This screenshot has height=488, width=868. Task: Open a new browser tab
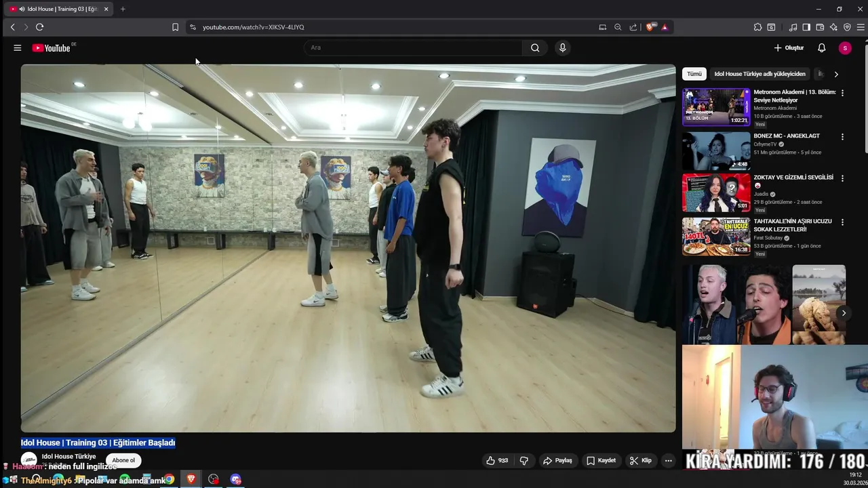[123, 9]
